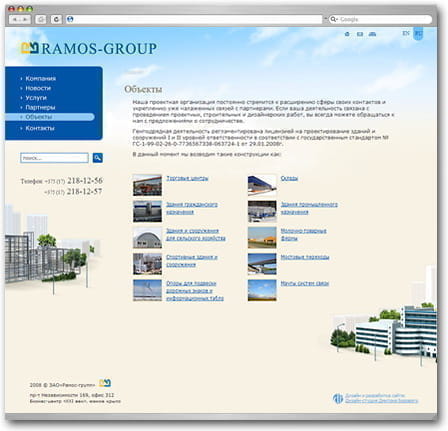The image size is (448, 431).
Task: Open the Услуги menu item
Action: point(36,98)
